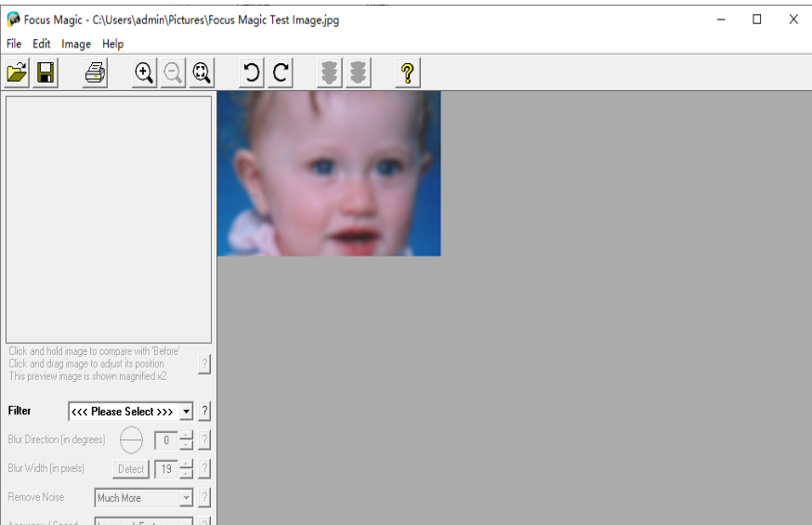Click the Blur Width pixels field

pyautogui.click(x=166, y=469)
